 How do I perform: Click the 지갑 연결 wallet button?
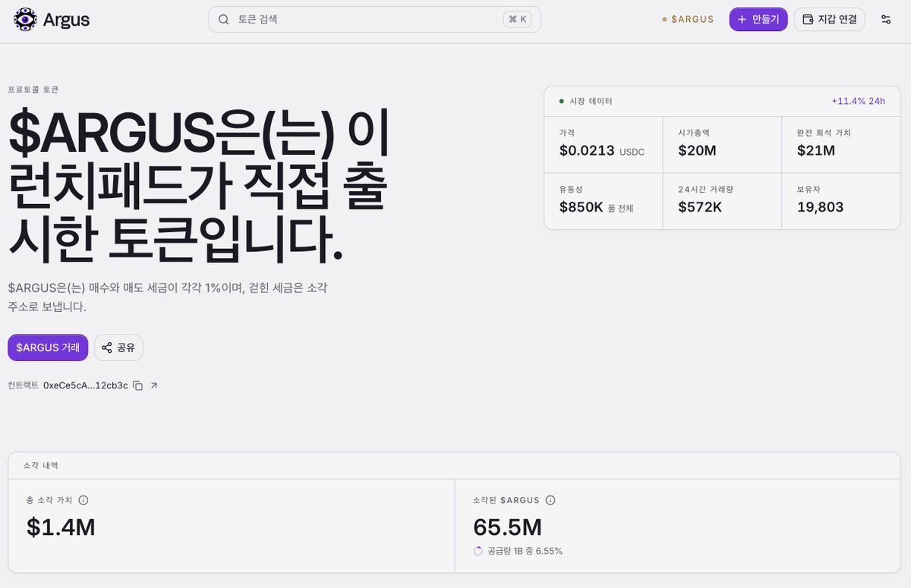click(x=829, y=20)
